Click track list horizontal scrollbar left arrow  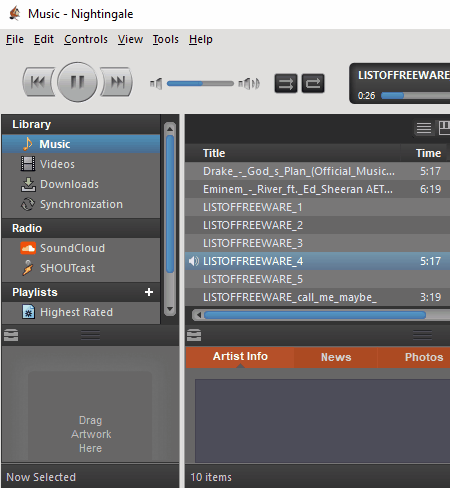199,315
